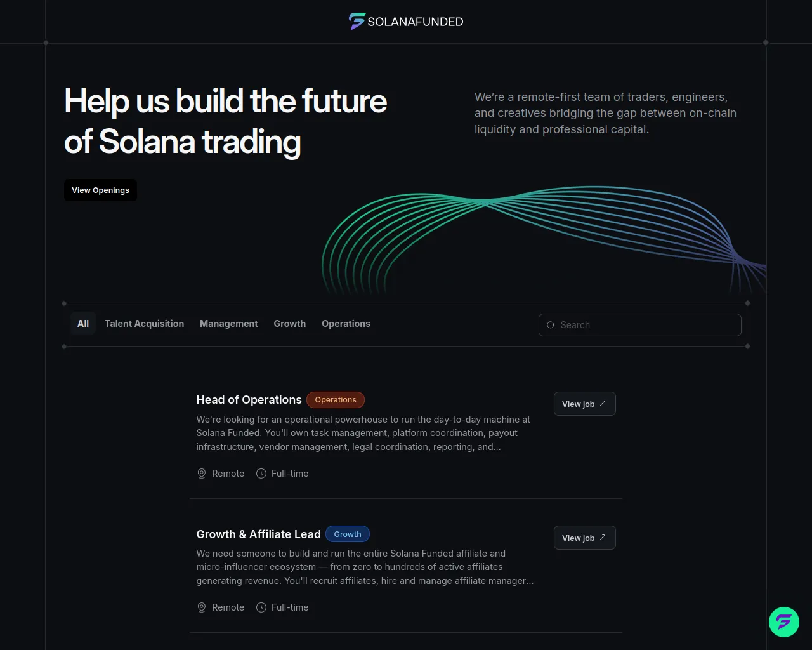Image resolution: width=812 pixels, height=650 pixels.
Task: Show Growth category openings tab
Action: coord(289,324)
